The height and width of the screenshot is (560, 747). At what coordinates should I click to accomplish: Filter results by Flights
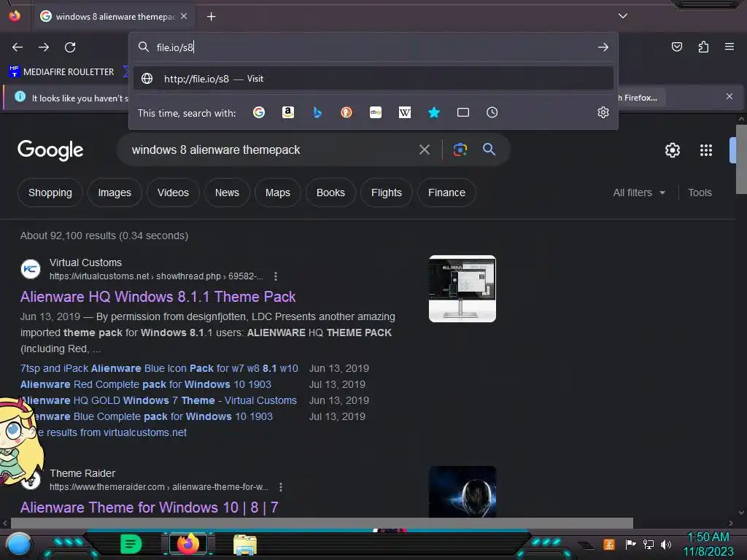pos(387,192)
